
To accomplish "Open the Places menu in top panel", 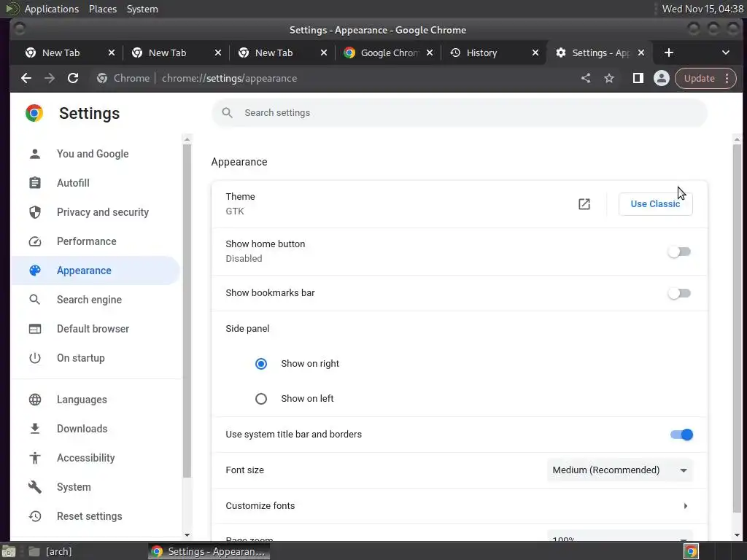I will (x=103, y=9).
